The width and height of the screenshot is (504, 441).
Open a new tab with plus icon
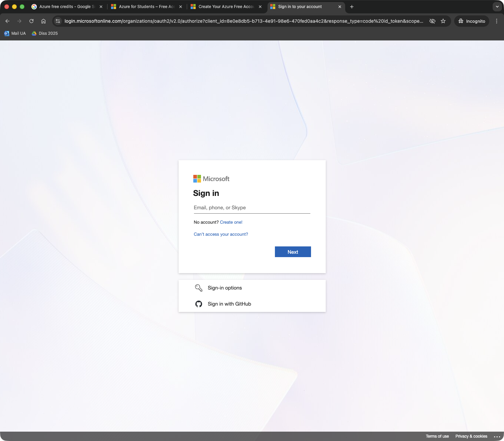pyautogui.click(x=352, y=7)
